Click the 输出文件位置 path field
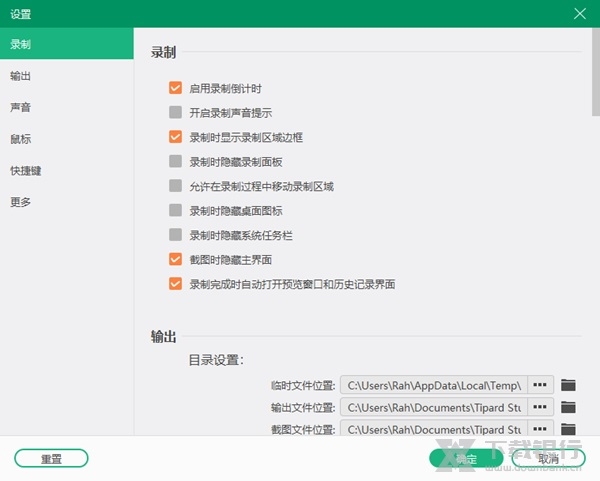 tap(434, 407)
